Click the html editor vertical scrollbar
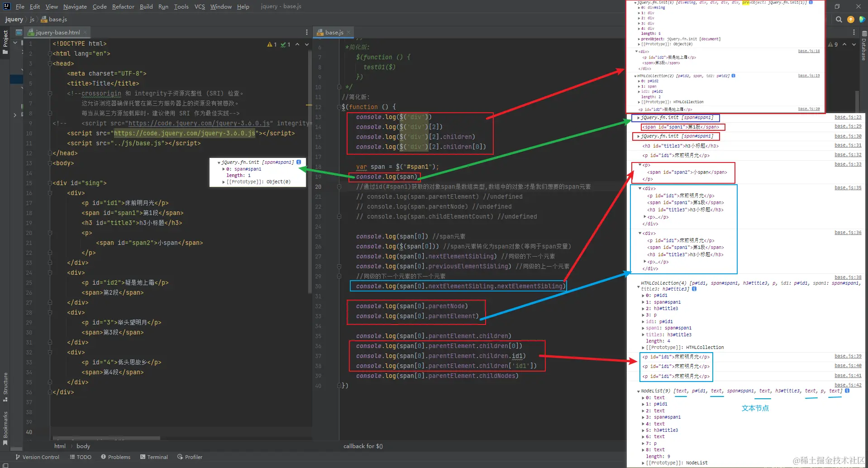The image size is (868, 468). coord(310,172)
